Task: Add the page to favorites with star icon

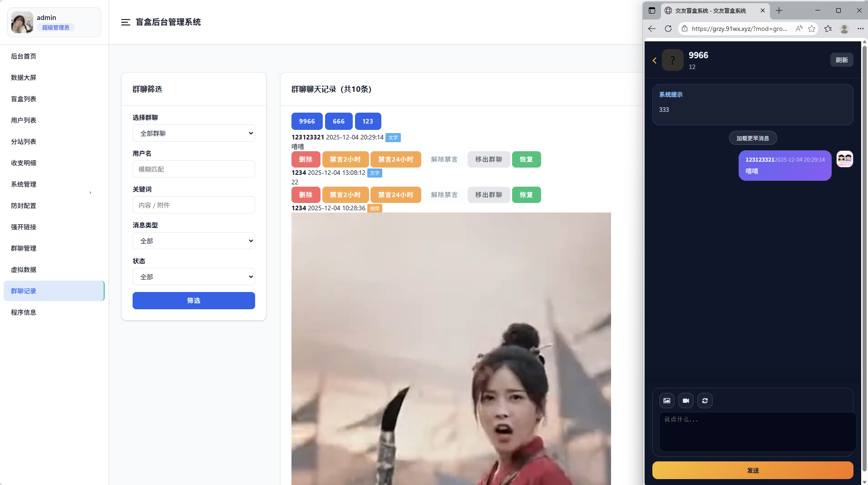Action: tap(812, 29)
